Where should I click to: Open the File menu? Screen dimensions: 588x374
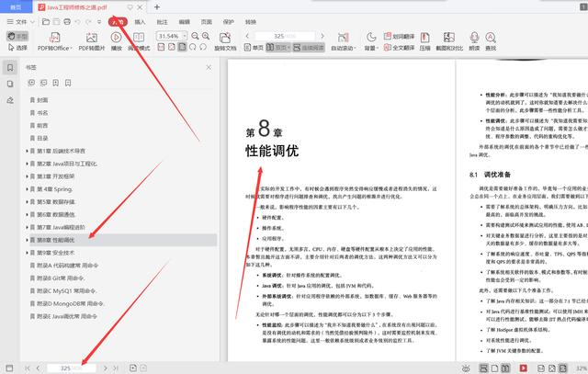[x=20, y=22]
